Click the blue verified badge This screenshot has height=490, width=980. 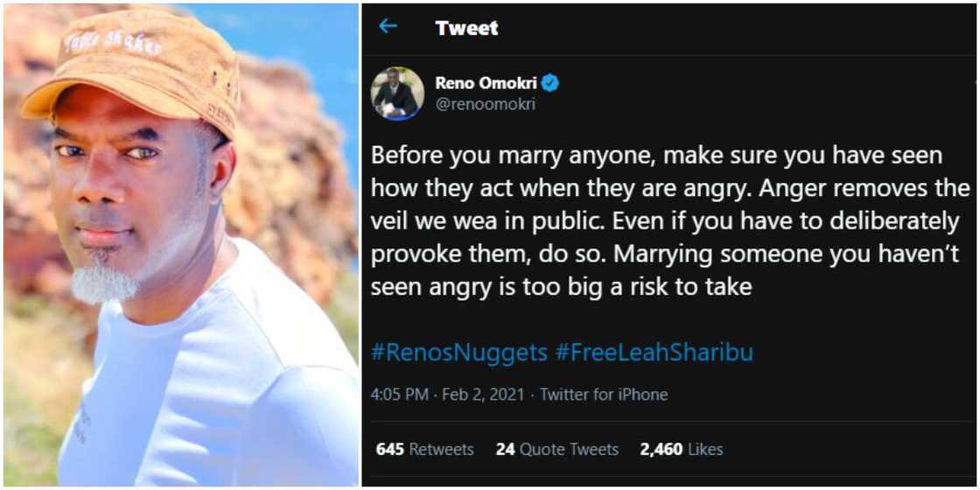coord(550,84)
